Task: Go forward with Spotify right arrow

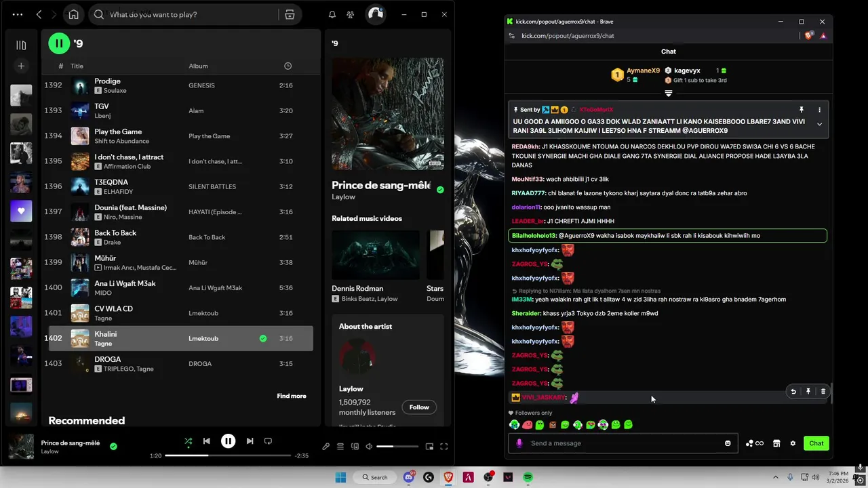Action: [55, 14]
